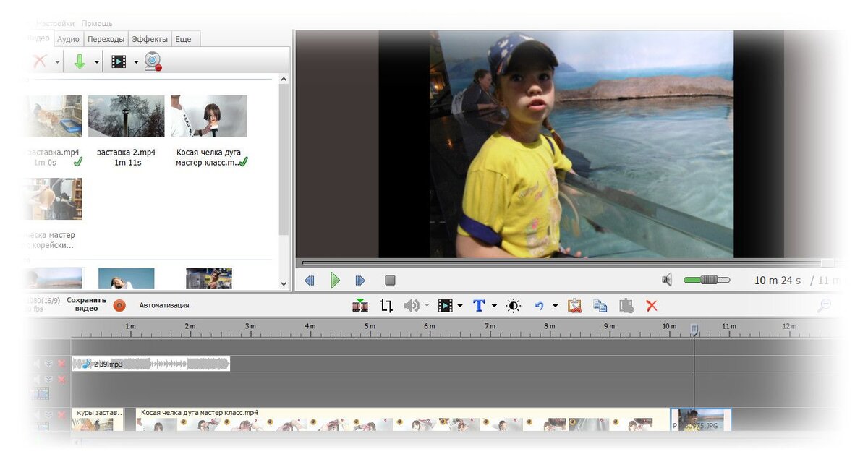Click the paste icon in timeline toolbar
The height and width of the screenshot is (462, 868).
tap(626, 306)
